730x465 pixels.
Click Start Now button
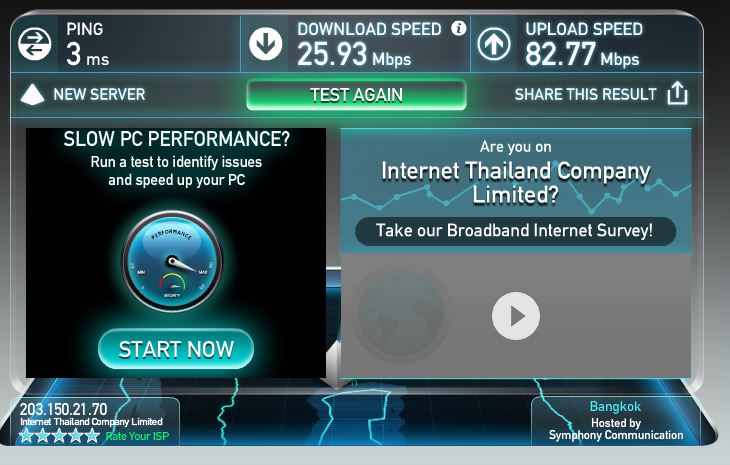tap(176, 349)
